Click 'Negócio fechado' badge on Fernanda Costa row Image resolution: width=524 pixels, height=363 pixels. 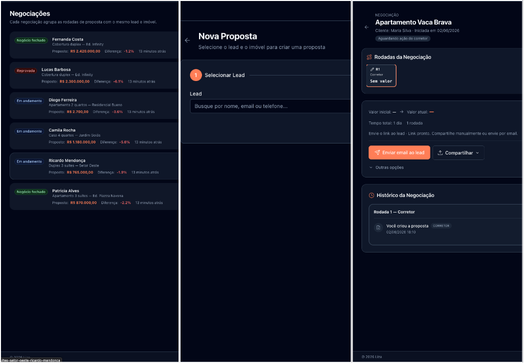[31, 40]
